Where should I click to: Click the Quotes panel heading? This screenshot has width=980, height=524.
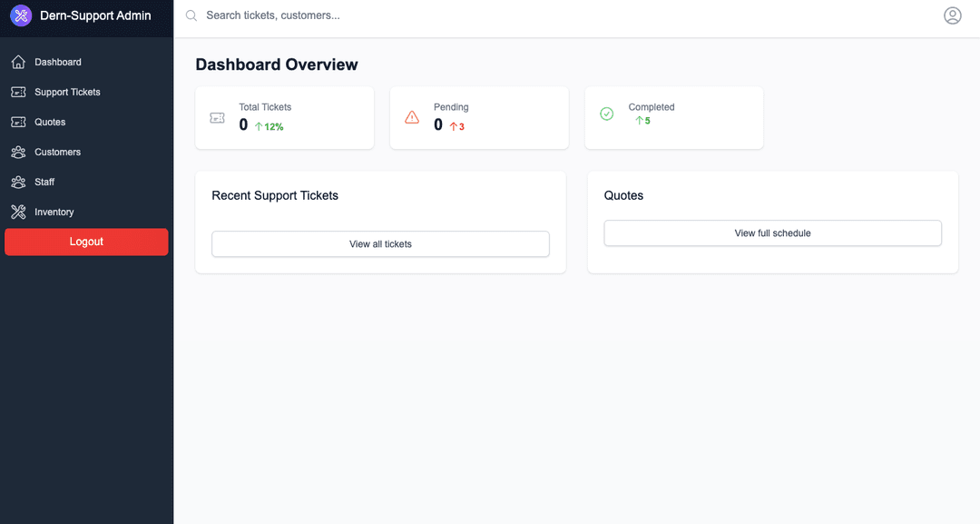point(623,196)
